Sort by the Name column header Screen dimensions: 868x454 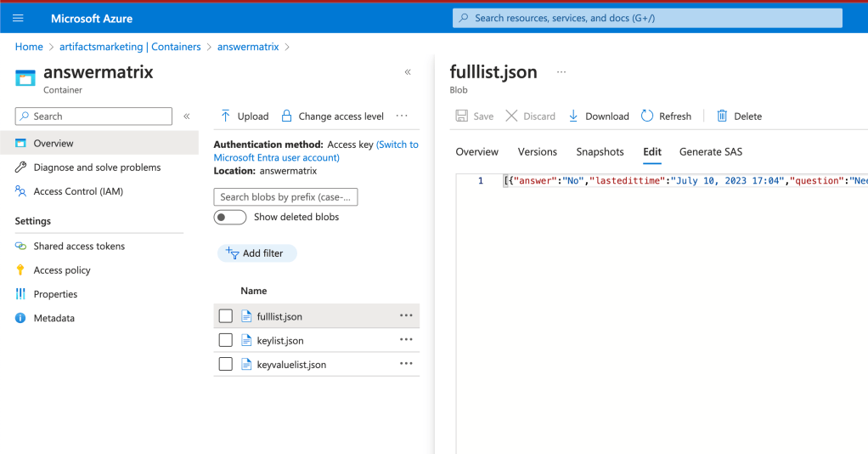[x=254, y=291]
